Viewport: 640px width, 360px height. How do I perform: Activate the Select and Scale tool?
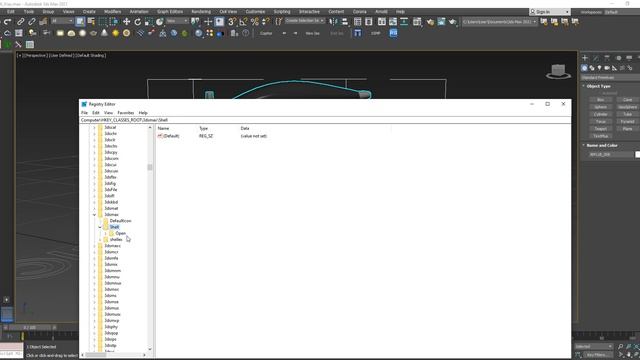[x=149, y=22]
